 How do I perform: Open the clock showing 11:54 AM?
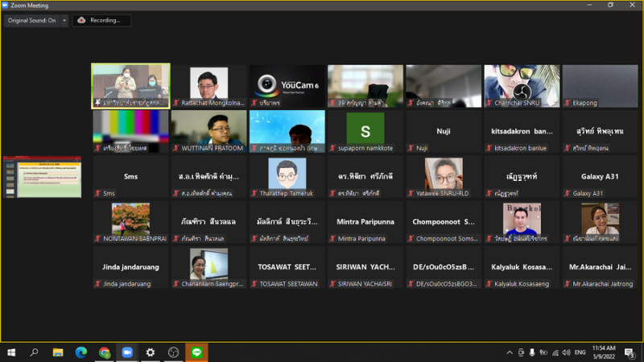point(603,352)
